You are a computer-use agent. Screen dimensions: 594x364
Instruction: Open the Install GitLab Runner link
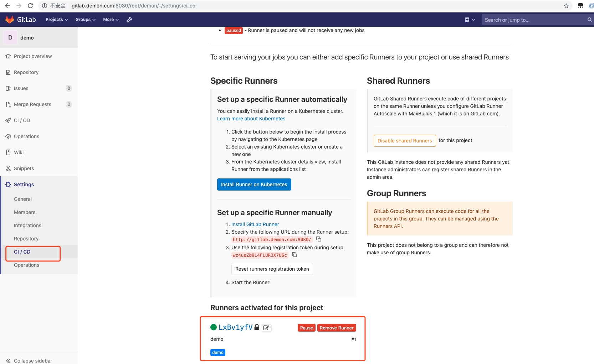click(x=255, y=224)
